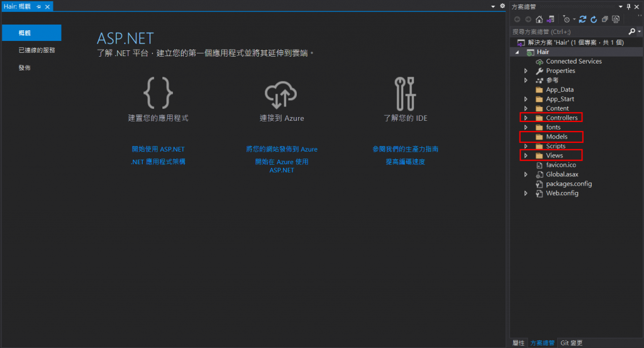644x348 pixels.
Task: Click the Back arrow in Solution Explorer toolbar
Action: click(517, 20)
